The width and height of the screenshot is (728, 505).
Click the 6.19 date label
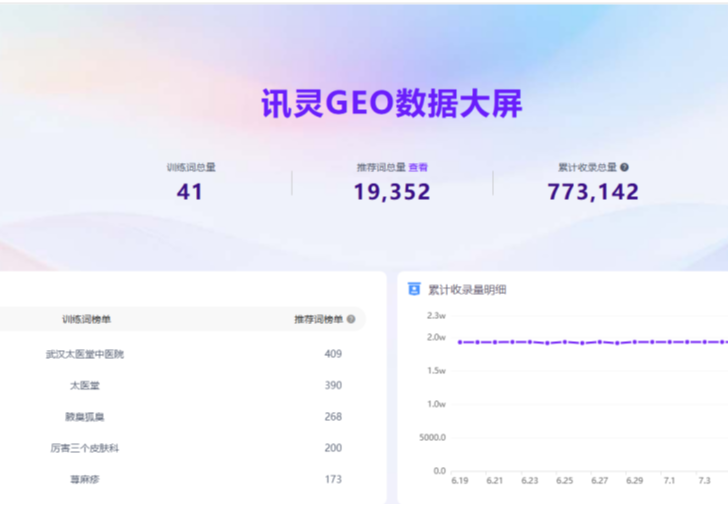(460, 480)
